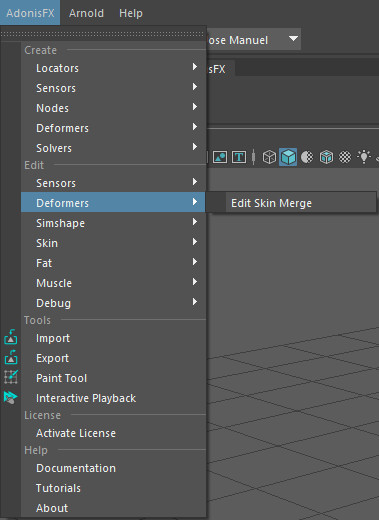Toggle wireframe display cube icon
The image size is (379, 520).
click(x=269, y=157)
